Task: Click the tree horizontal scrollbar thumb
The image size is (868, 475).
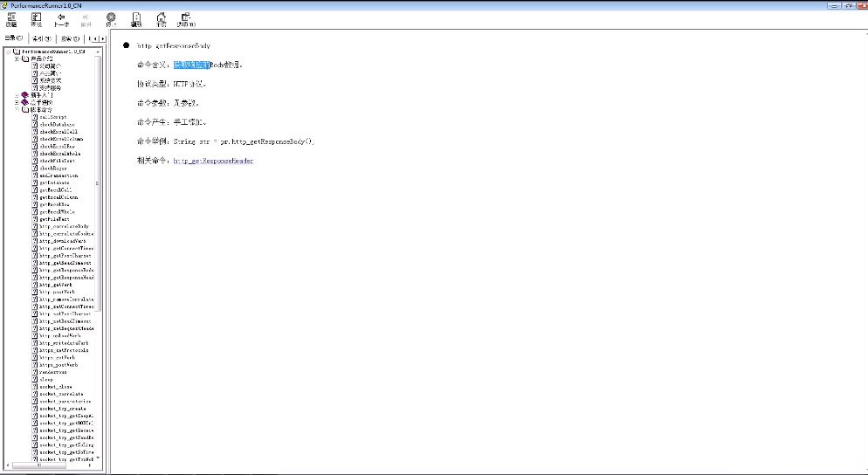Action: coord(38,465)
